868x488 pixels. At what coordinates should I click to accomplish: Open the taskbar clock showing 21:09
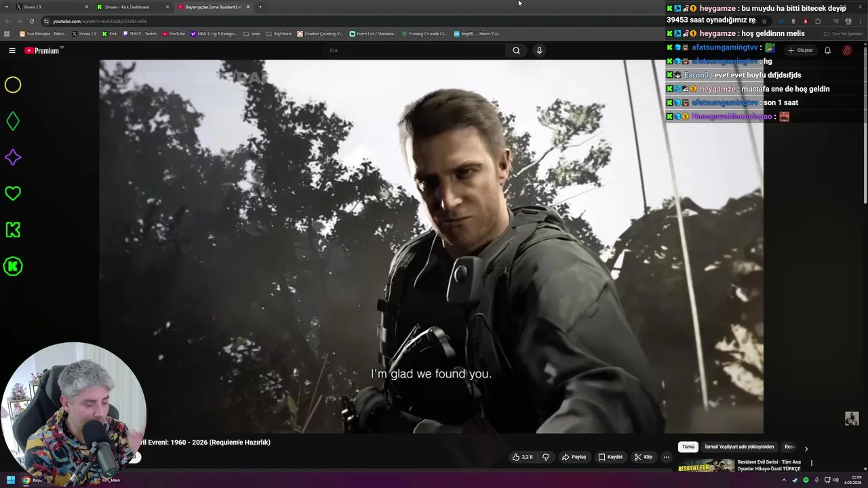click(x=852, y=480)
